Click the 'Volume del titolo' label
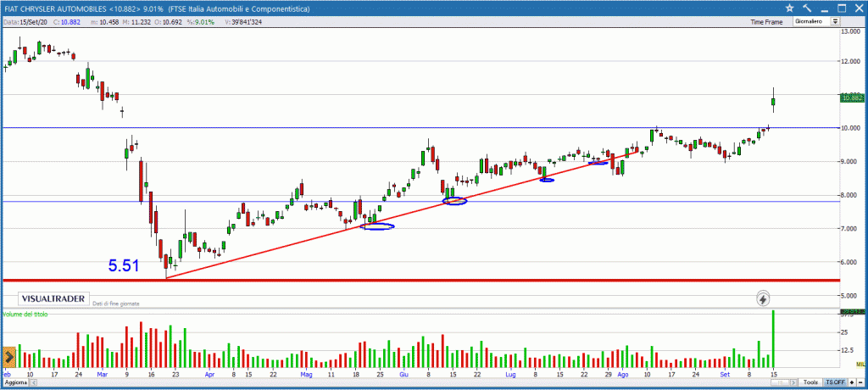Screen dimensions: 868x390 click(x=25, y=314)
